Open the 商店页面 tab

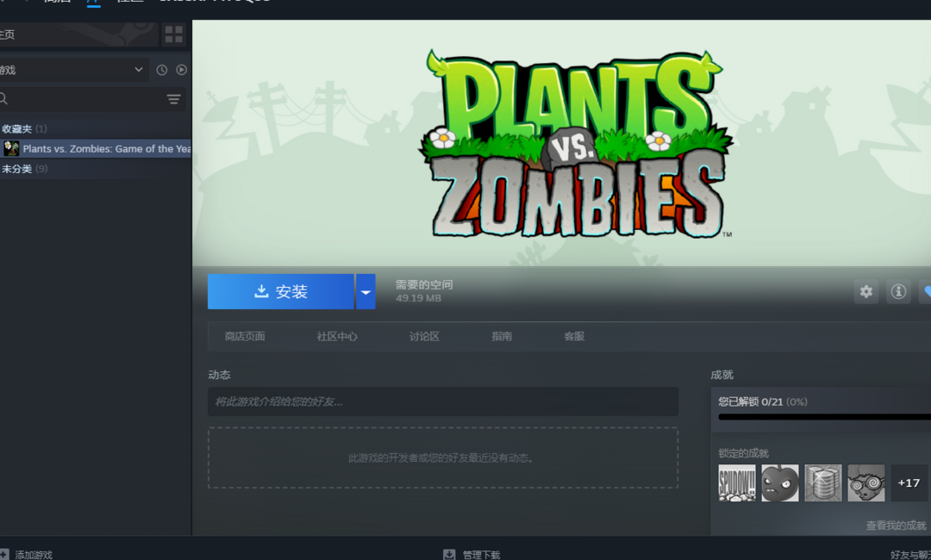[245, 337]
